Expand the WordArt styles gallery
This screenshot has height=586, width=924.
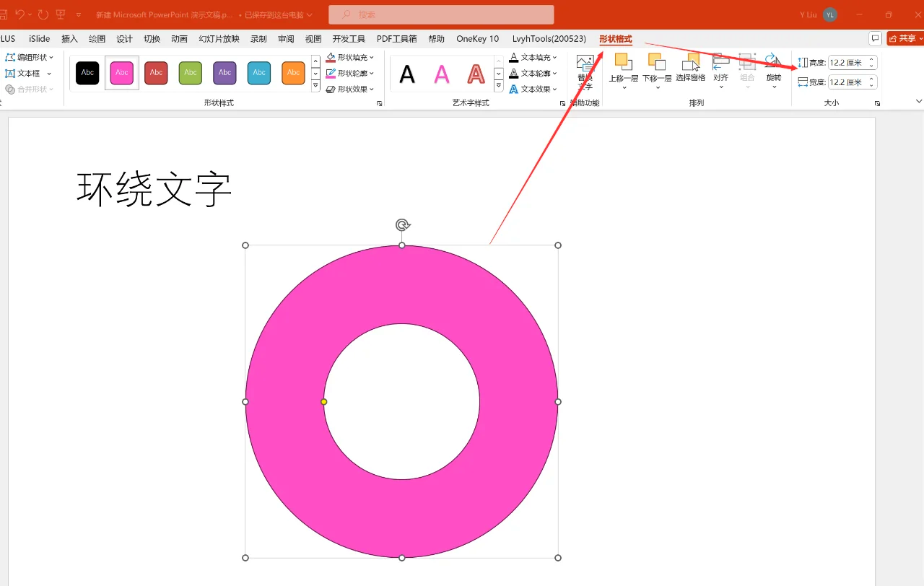click(498, 86)
